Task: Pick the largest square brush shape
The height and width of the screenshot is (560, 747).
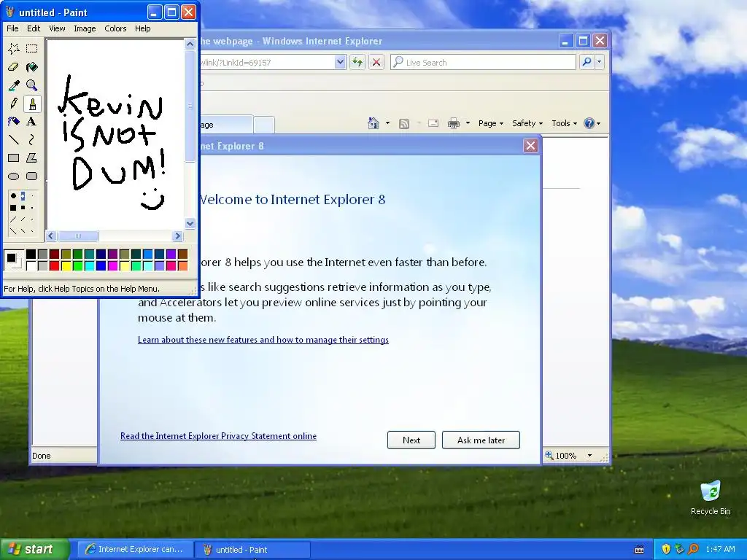Action: pyautogui.click(x=13, y=208)
